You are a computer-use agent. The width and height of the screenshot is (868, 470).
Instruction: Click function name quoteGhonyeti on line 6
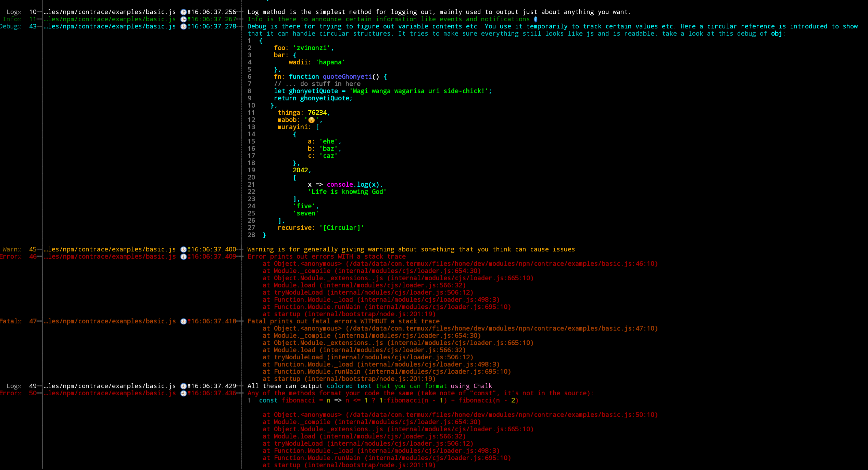347,77
